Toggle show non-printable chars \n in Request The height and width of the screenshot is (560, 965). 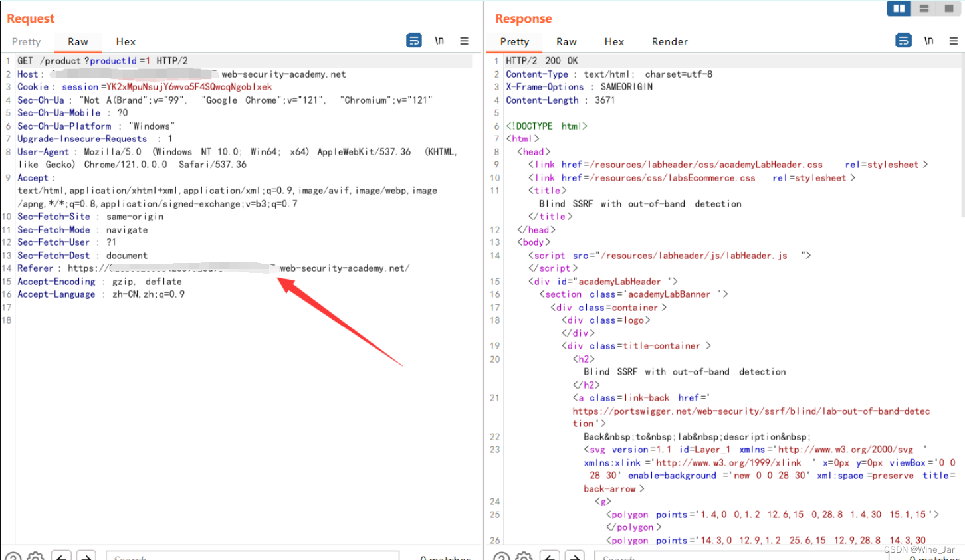(x=439, y=41)
